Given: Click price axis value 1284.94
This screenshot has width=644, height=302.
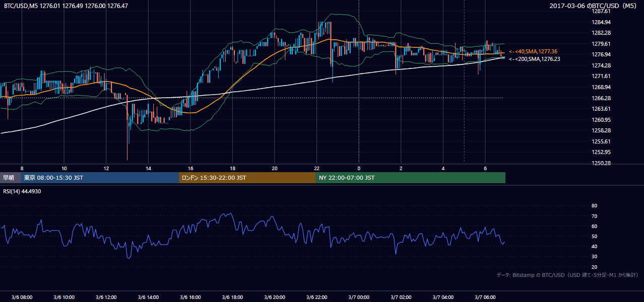Looking at the screenshot, I should [601, 22].
